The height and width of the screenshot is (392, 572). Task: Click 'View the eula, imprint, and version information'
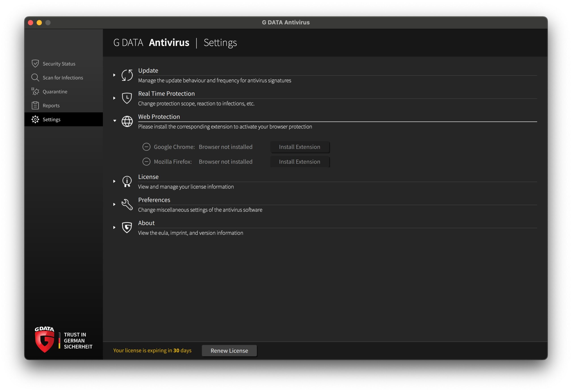[191, 233]
